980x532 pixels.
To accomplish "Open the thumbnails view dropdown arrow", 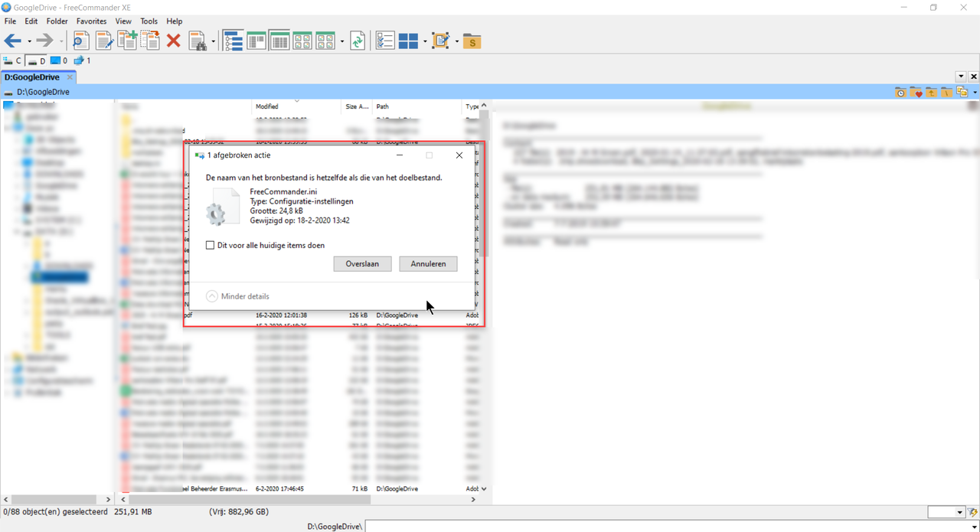I will point(342,41).
